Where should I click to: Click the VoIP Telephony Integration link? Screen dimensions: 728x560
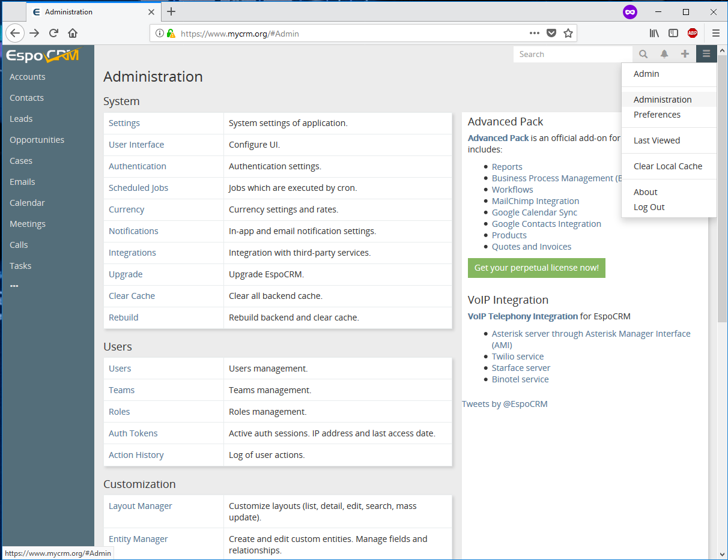coord(523,316)
